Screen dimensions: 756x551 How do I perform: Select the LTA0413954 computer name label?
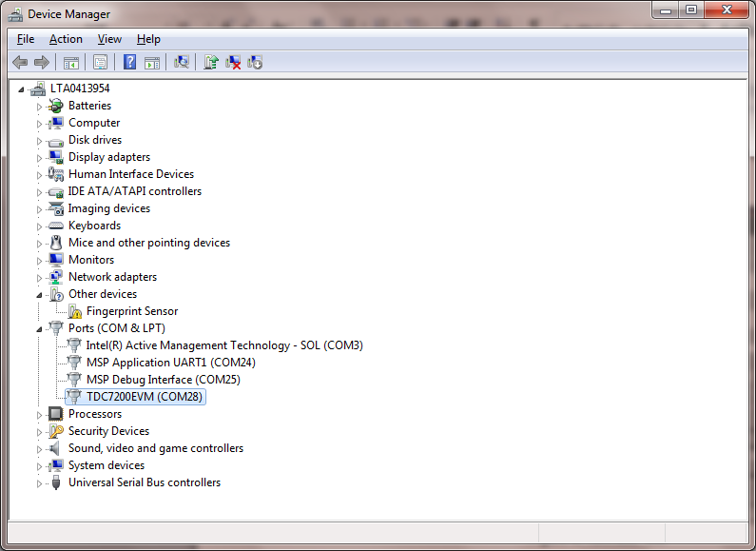click(x=80, y=89)
